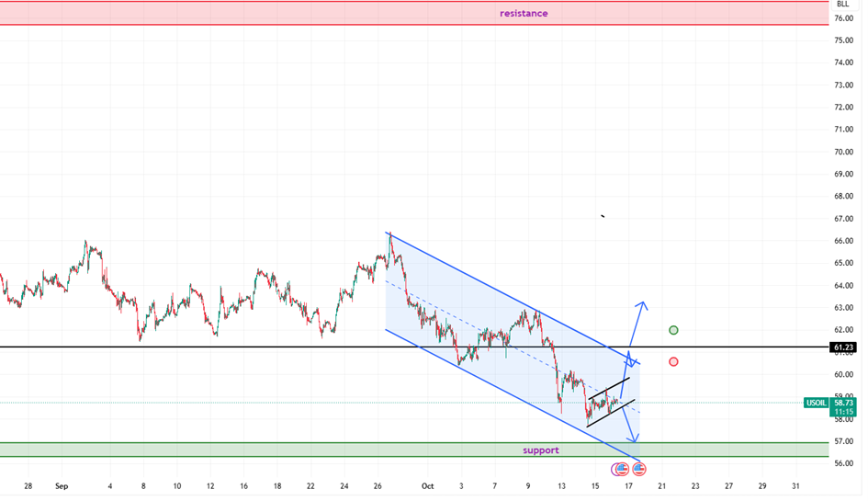Click the downward blue arrow head near support

click(x=635, y=438)
